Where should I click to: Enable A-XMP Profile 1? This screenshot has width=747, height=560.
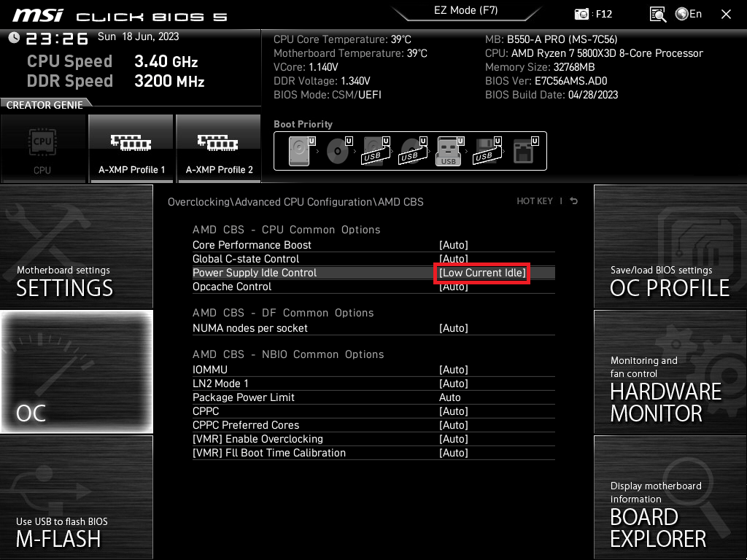pos(131,149)
